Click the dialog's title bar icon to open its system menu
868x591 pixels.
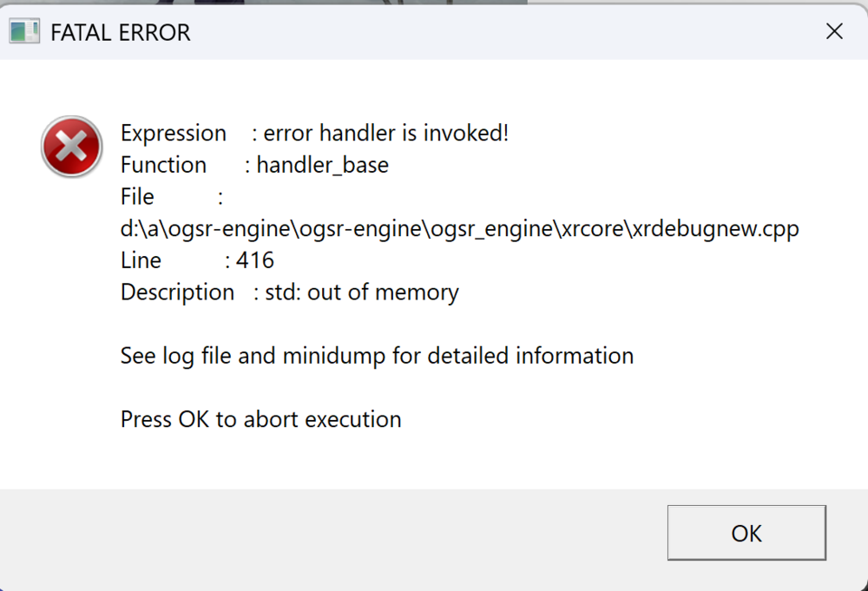(x=24, y=30)
